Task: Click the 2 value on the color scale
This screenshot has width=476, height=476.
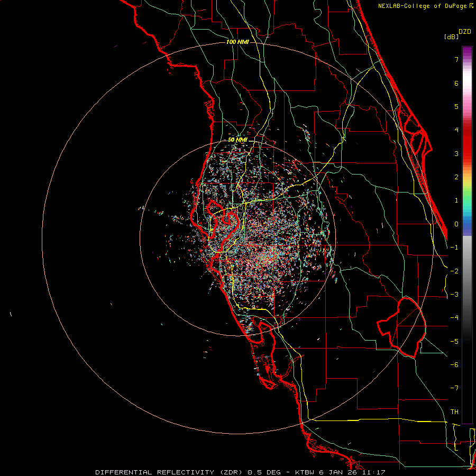Action: pos(456,177)
